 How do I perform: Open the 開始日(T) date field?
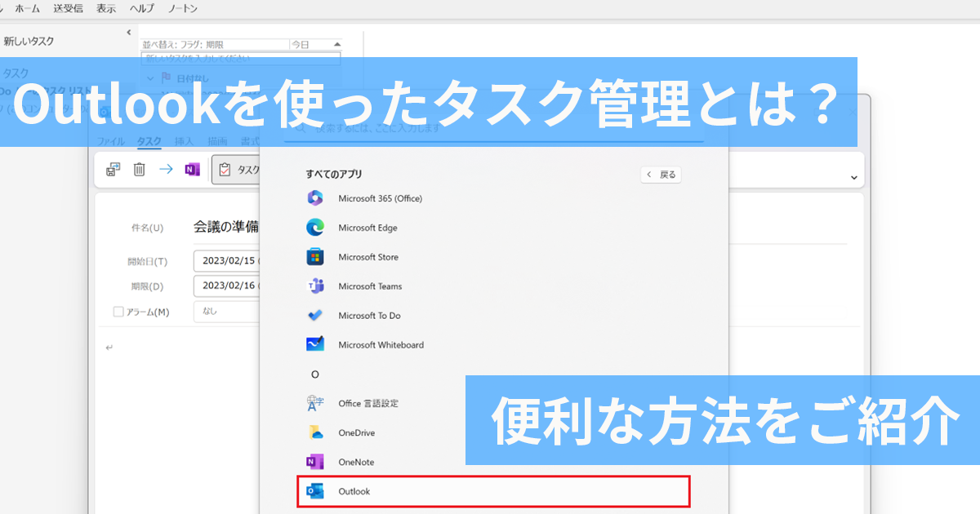click(227, 261)
